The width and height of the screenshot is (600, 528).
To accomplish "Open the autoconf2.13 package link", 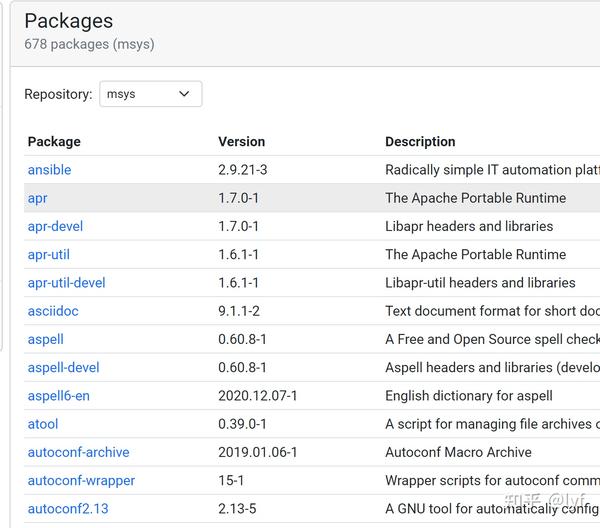I will 68,509.
